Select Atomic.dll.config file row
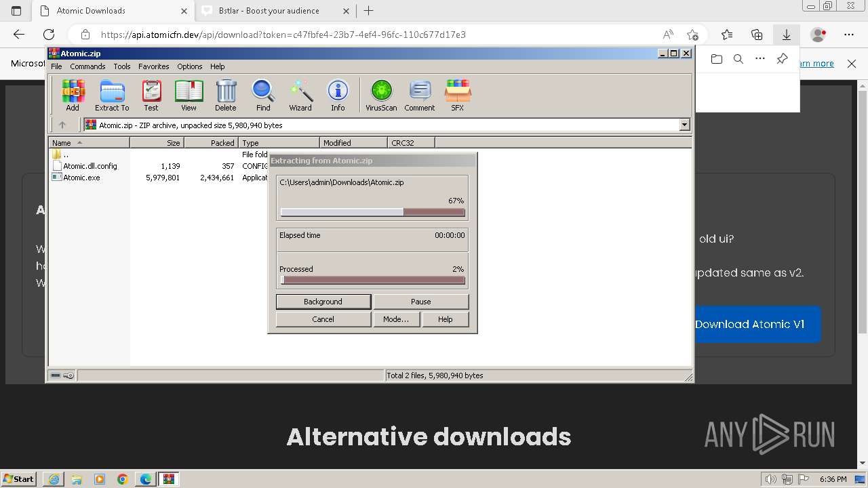Image resolution: width=868 pixels, height=488 pixels. (90, 166)
